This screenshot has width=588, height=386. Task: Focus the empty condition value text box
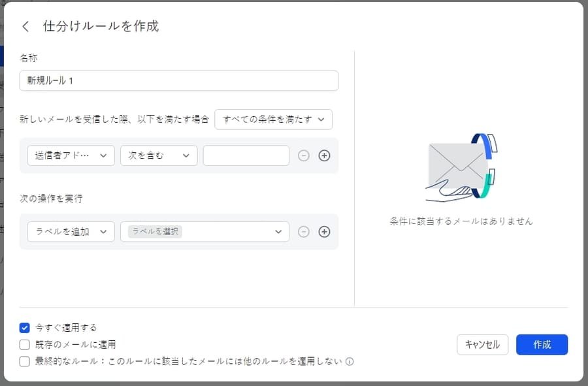[x=246, y=155]
